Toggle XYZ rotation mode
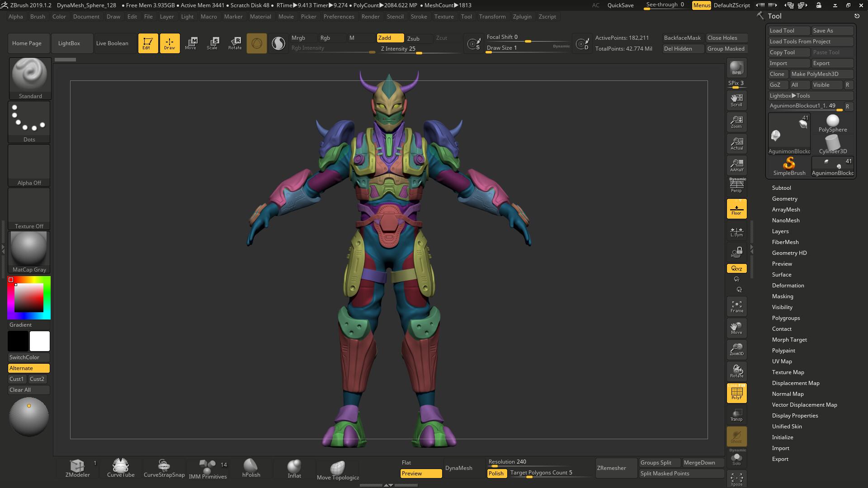Image resolution: width=868 pixels, height=488 pixels. [x=736, y=268]
